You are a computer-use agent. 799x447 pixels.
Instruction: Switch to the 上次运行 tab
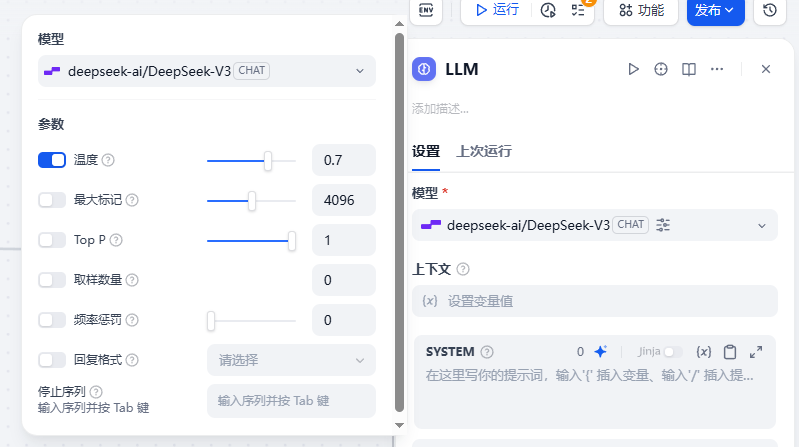(484, 151)
